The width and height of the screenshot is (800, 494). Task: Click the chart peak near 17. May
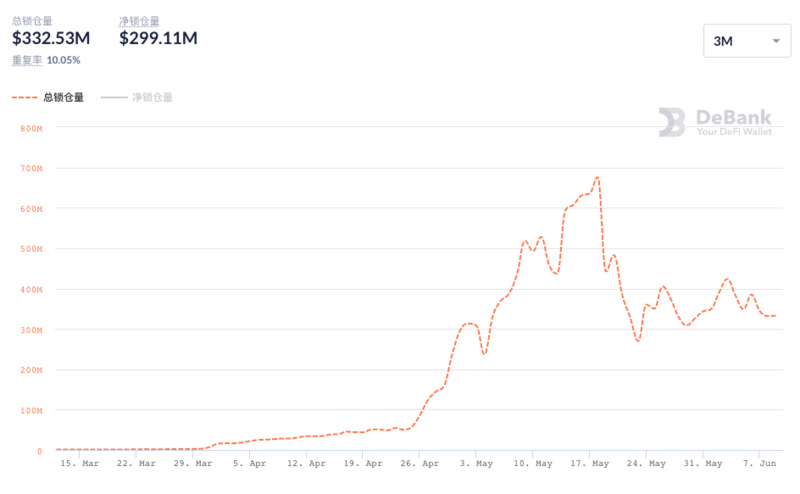[597, 178]
